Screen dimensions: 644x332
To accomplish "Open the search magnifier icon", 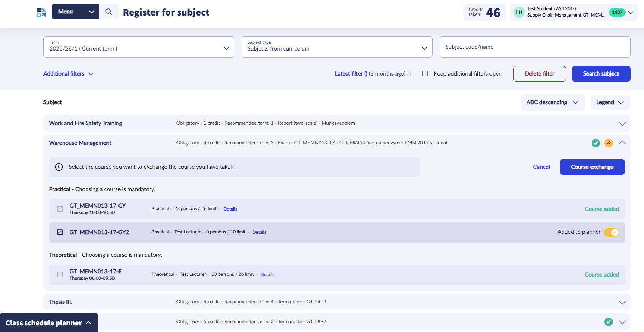I will [109, 12].
